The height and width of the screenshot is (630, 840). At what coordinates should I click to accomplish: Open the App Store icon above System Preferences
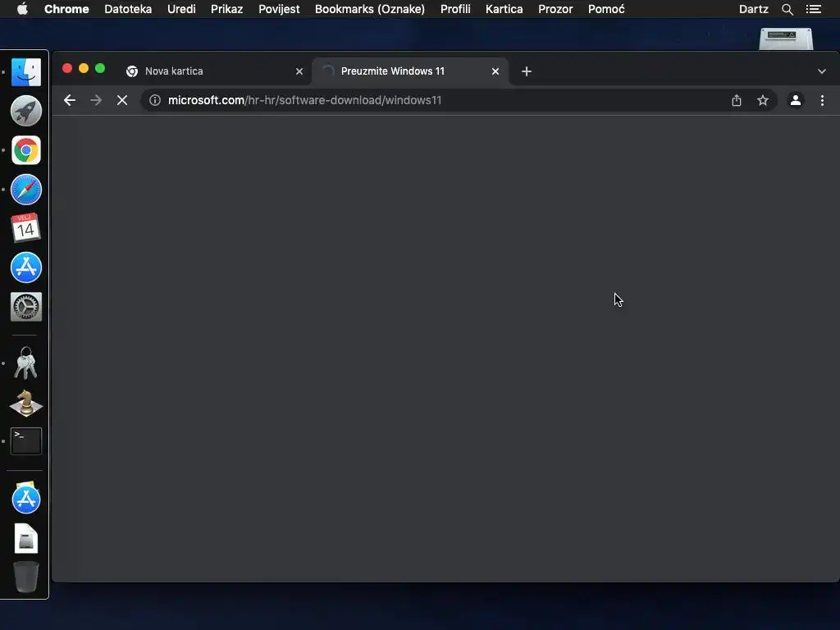(x=25, y=267)
